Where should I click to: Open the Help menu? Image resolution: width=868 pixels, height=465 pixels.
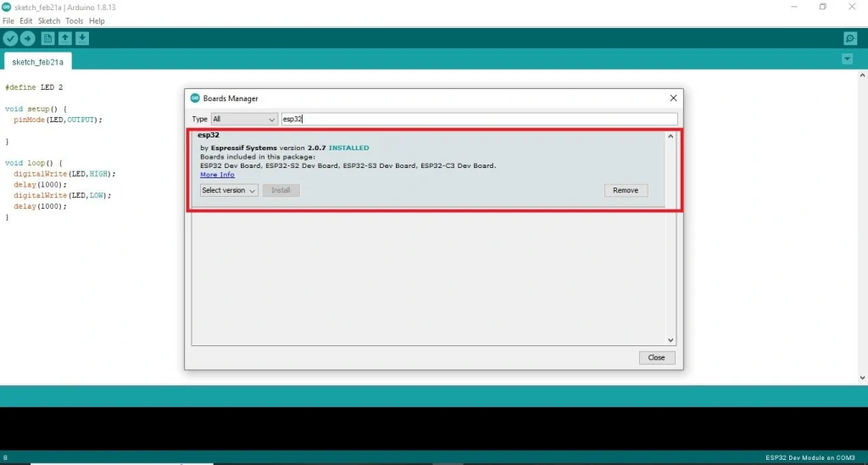pos(97,21)
